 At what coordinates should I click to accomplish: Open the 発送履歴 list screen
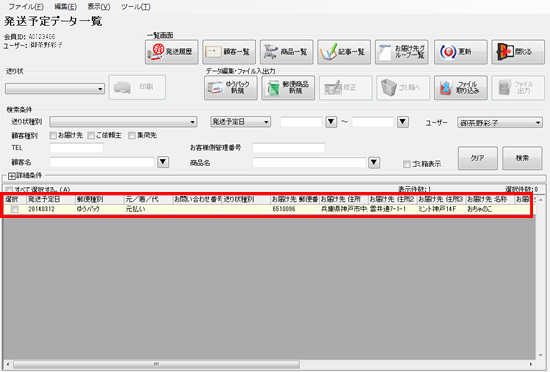click(172, 52)
